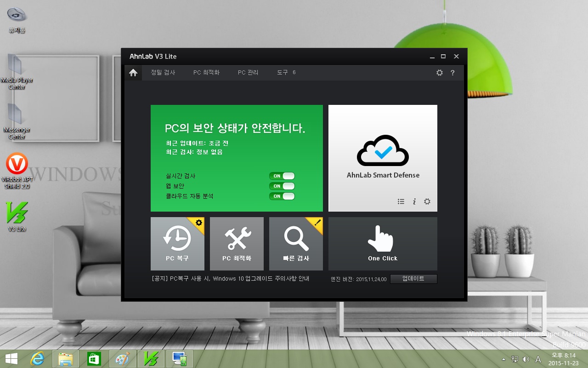Click the engine version 2015.11.24.00 text
This screenshot has height=368, width=588.
[x=359, y=279]
